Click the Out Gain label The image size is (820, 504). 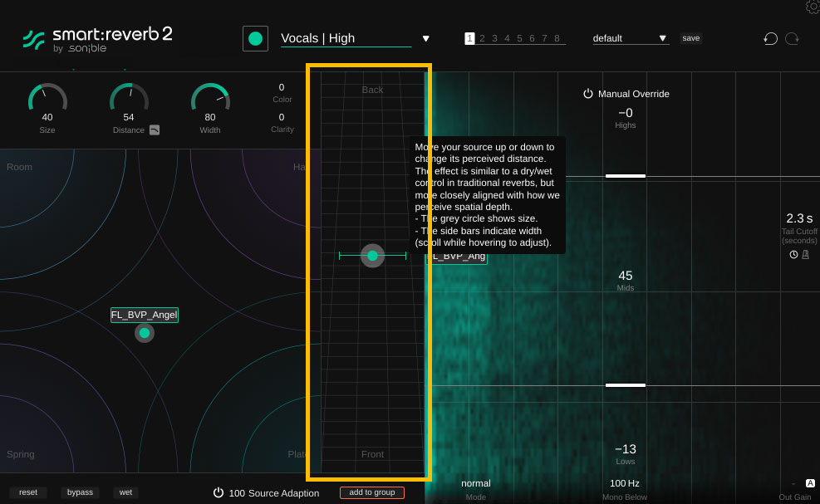[x=795, y=497]
